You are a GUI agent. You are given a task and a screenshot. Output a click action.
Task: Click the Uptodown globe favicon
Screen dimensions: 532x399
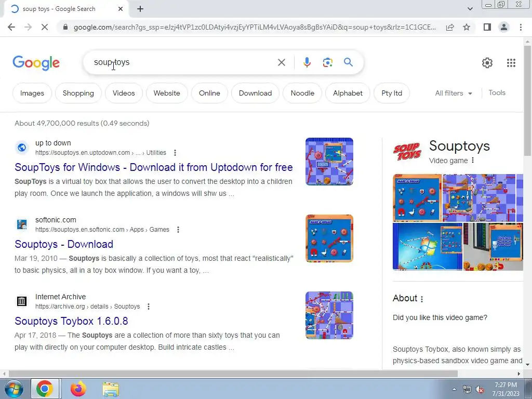[22, 148]
